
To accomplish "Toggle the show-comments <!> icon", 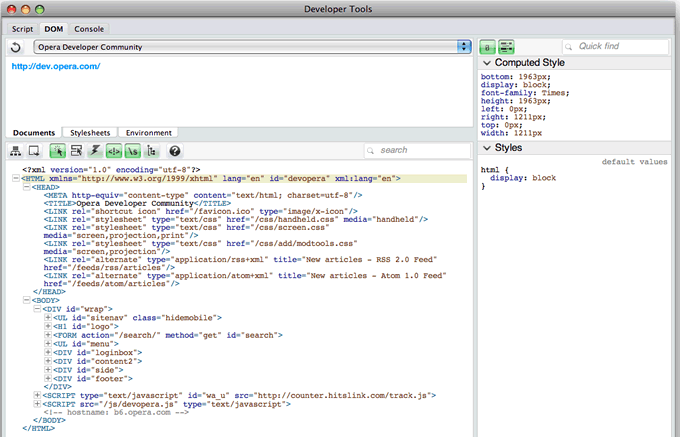I will click(114, 151).
